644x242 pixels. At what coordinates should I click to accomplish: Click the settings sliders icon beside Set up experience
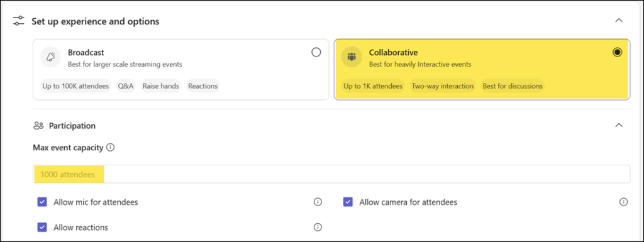19,21
